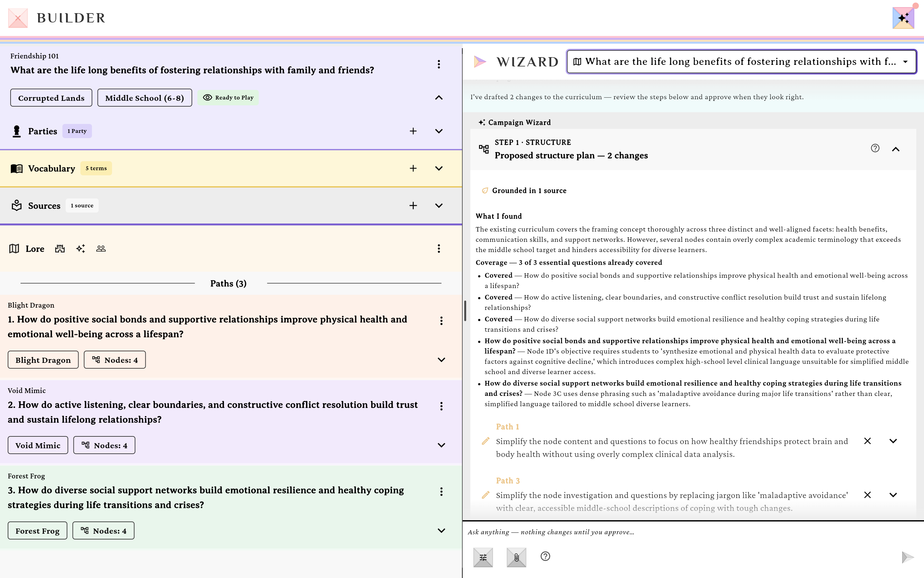Image resolution: width=924 pixels, height=578 pixels.
Task: Click the Path 1 label in wizard
Action: pos(508,427)
